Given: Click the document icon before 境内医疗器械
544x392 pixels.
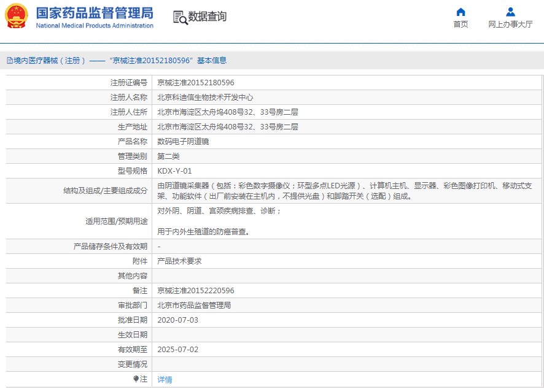Looking at the screenshot, I should pos(9,61).
